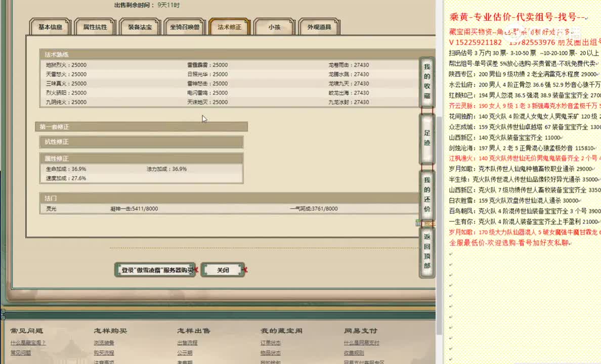The width and height of the screenshot is (601, 364).
Task: Select the 龙卷雨击：27430 skill entry
Action: coord(349,65)
